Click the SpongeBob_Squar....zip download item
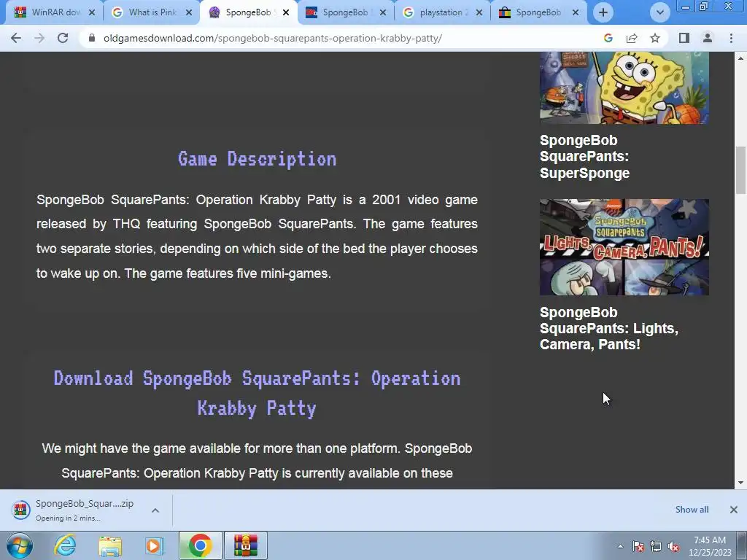Screen dimensions: 747x560 (x=85, y=510)
